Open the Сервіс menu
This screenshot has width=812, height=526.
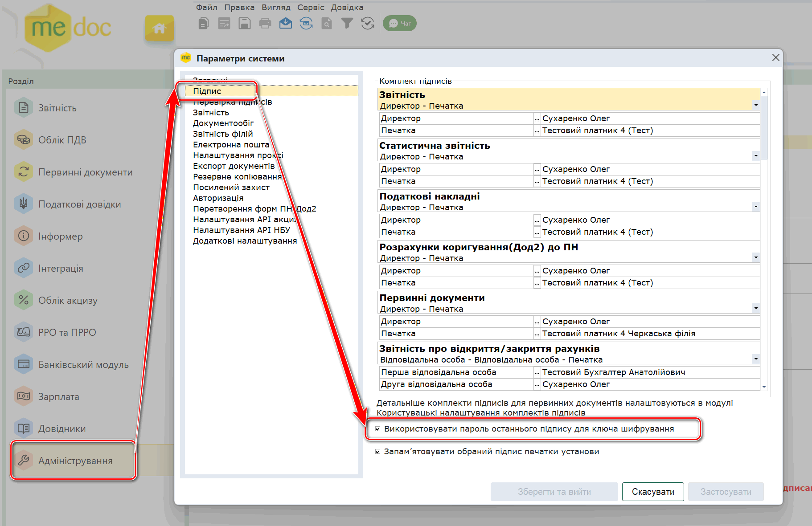click(311, 7)
